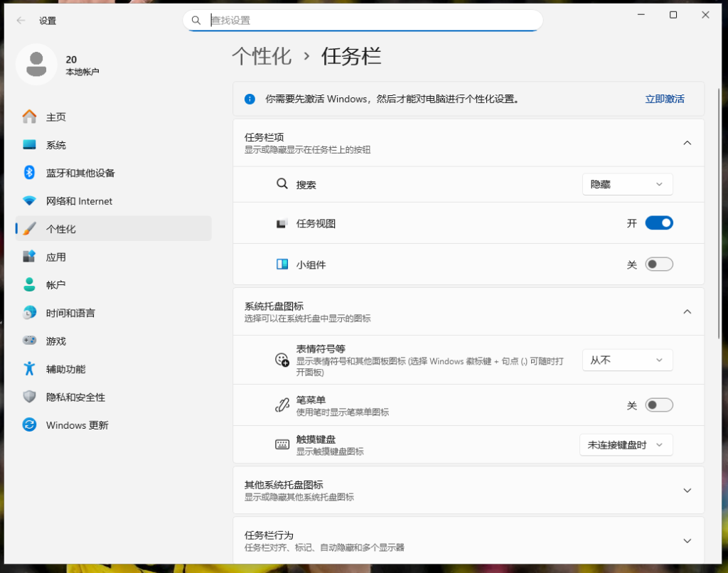This screenshot has height=573, width=728.
Task: Expand the 其他系统托盘图标 section
Action: point(469,491)
